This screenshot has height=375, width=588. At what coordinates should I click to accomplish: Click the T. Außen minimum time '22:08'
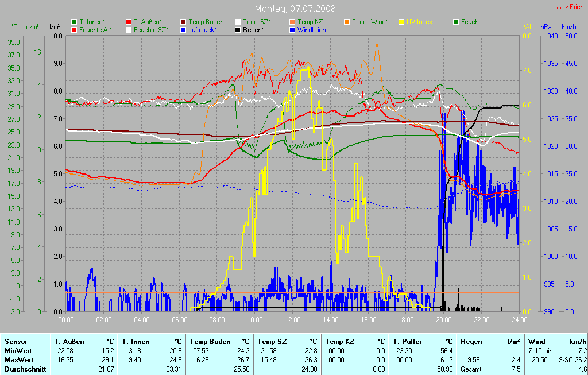[x=65, y=351]
